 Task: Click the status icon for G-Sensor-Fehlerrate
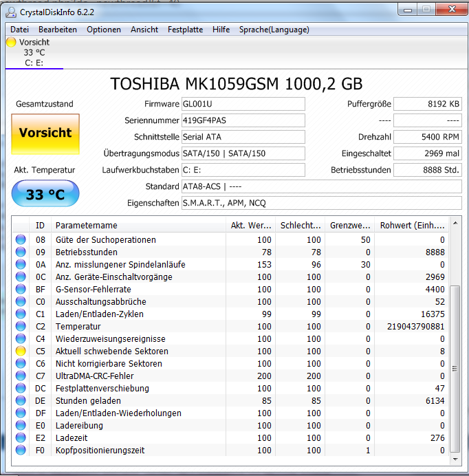click(x=21, y=290)
